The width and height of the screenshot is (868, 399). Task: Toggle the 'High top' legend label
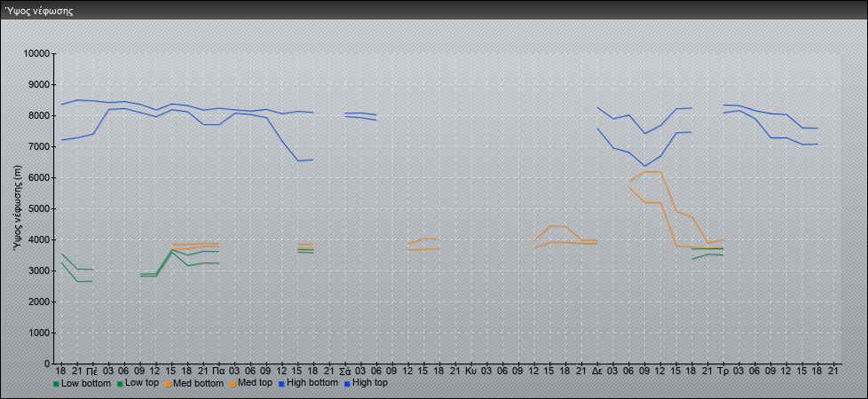tap(370, 383)
